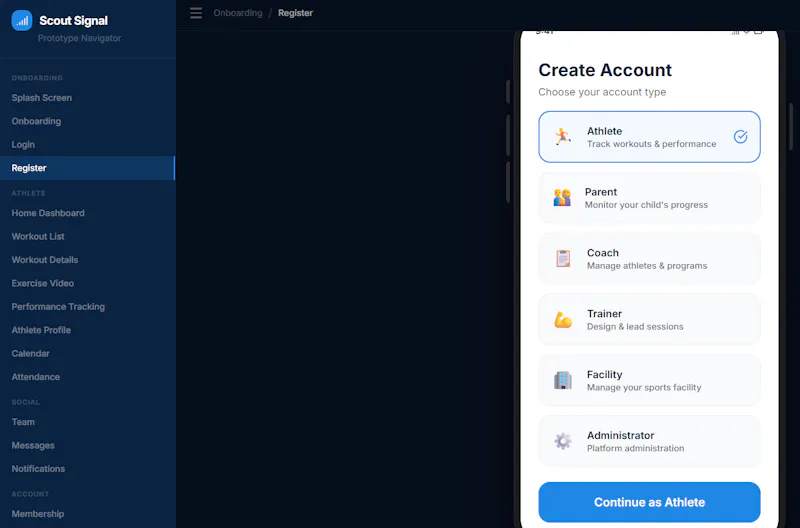Click 'Manage your sports facility' description
The height and width of the screenshot is (528, 800).
coord(644,388)
